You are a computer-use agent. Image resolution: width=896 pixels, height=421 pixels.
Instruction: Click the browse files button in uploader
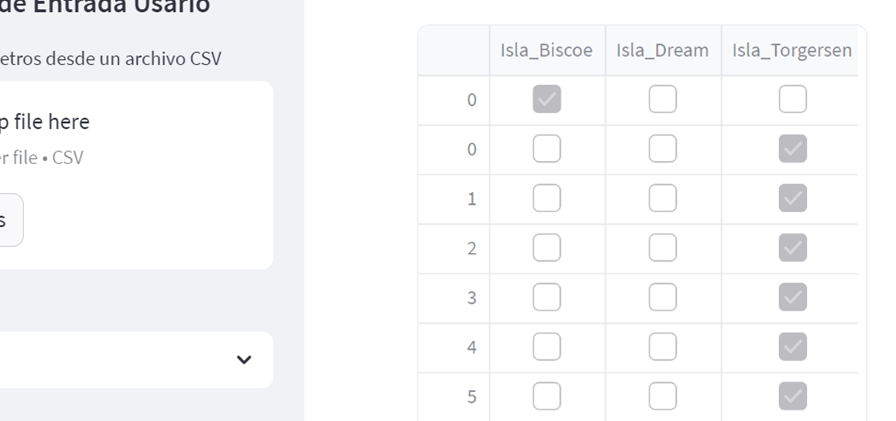(8, 220)
